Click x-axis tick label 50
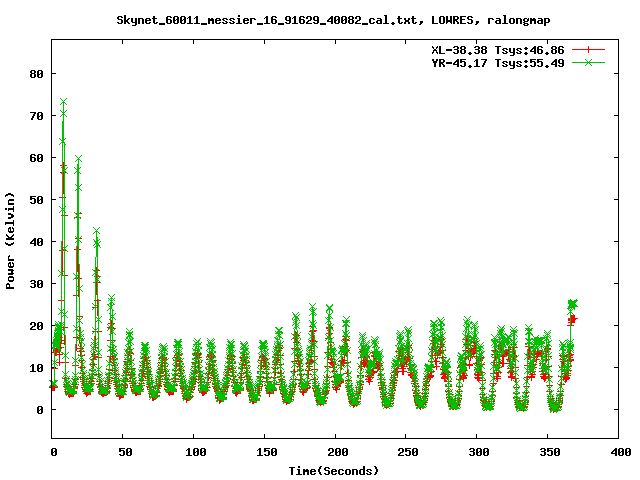640x480 pixels. tap(126, 452)
